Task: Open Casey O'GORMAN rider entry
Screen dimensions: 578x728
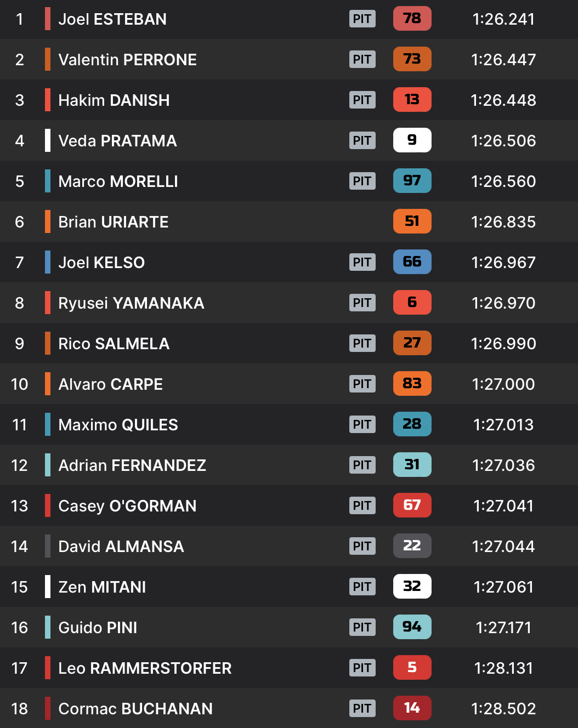Action: click(127, 506)
